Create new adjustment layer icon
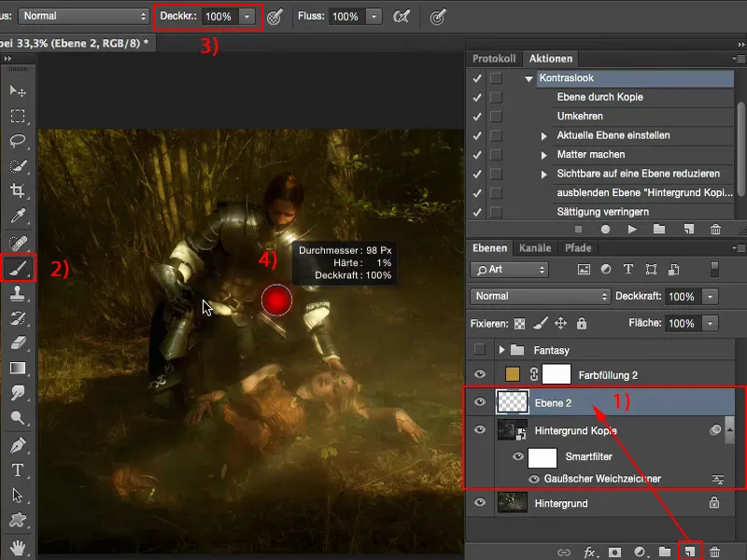This screenshot has height=560, width=747. click(640, 552)
